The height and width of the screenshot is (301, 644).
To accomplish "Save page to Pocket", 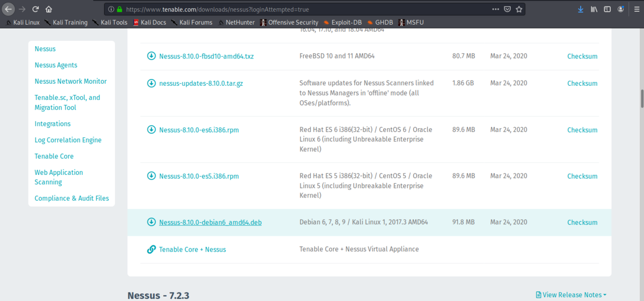I will point(507,9).
